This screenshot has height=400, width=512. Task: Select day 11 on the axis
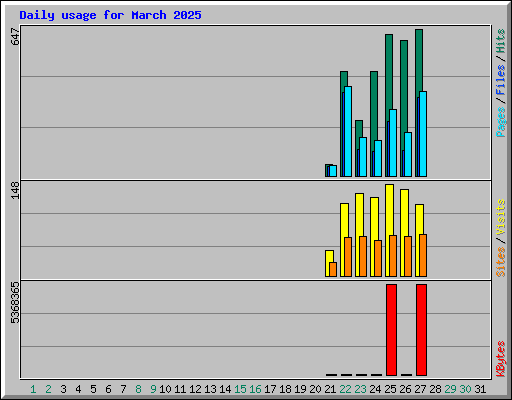click(x=180, y=389)
